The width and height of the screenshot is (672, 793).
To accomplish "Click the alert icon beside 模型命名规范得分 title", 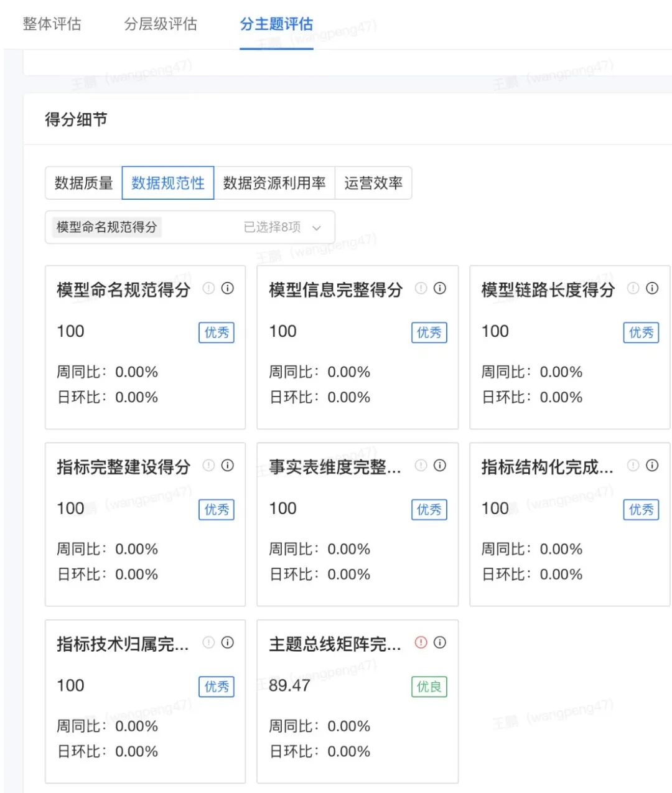I will [208, 289].
